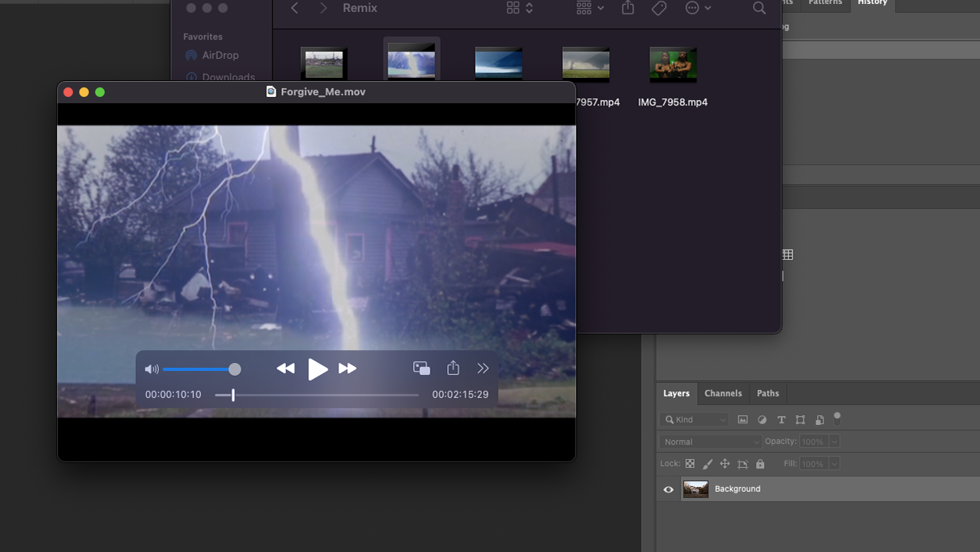
Task: Click the Forgive_Me.mov title document icon
Action: click(x=271, y=91)
